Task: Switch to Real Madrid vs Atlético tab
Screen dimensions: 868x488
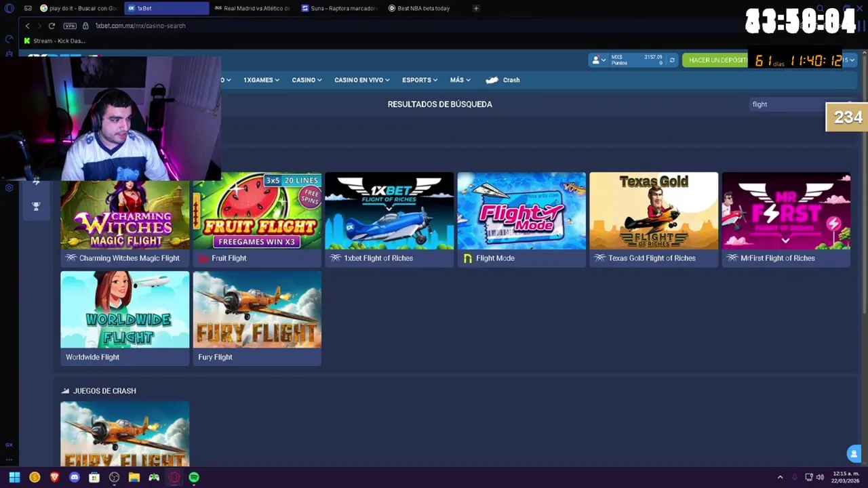Action: 253,8
